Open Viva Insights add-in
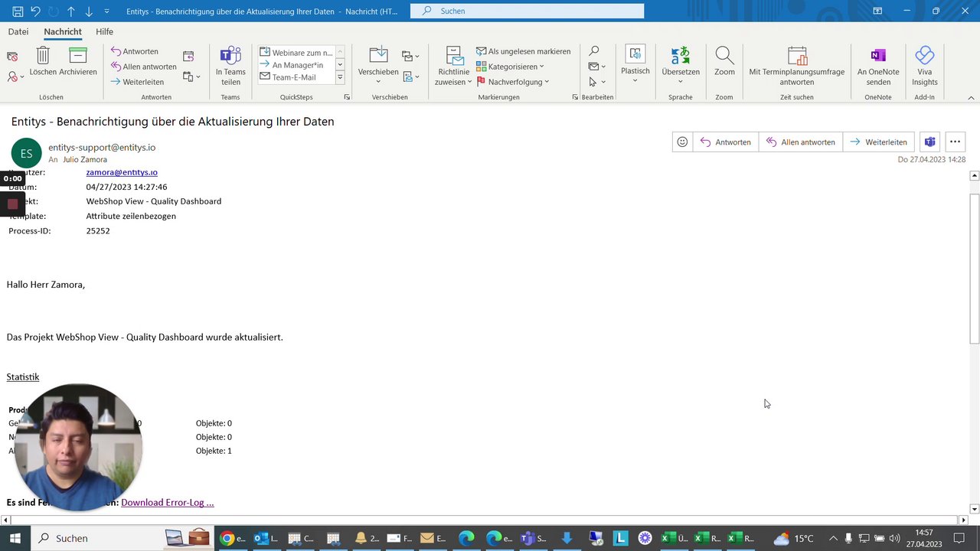The image size is (980, 551). pyautogui.click(x=924, y=66)
